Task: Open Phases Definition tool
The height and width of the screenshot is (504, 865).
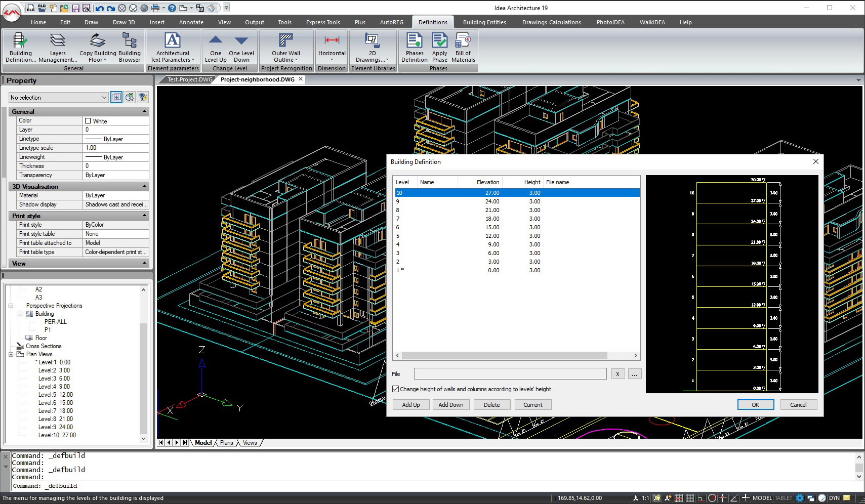Action: click(415, 48)
